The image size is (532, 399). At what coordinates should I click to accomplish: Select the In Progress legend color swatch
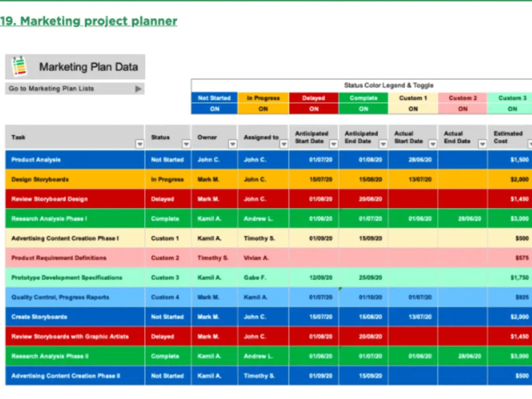click(x=263, y=98)
